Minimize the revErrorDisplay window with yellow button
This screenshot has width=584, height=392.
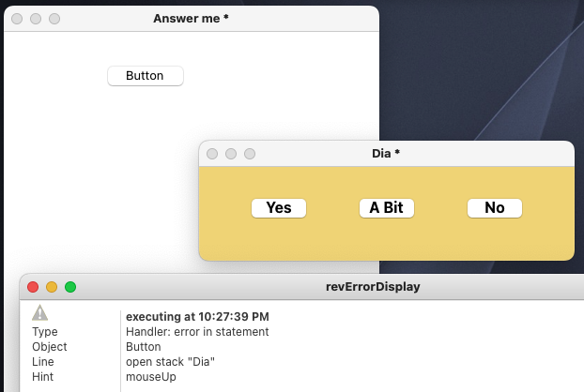pos(52,287)
